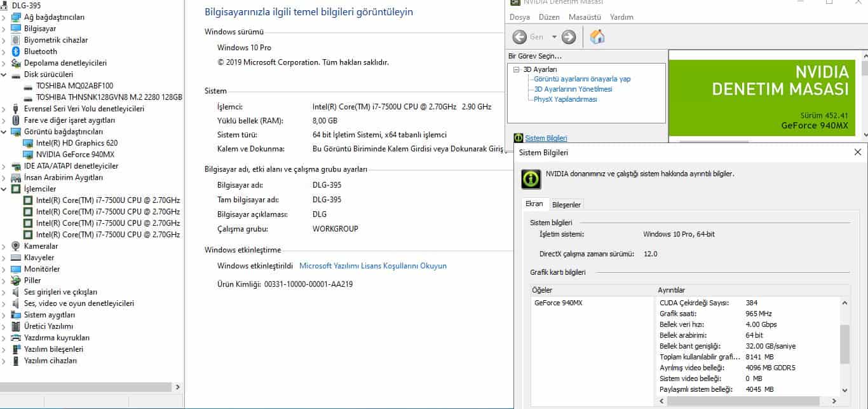Click the scroll-down arrow in the Ayrıntılar list
Image resolution: width=868 pixels, height=409 pixels.
coord(844,391)
